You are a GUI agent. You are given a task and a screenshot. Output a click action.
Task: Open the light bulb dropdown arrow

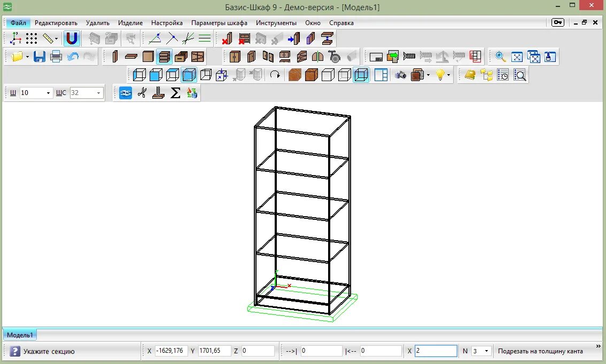point(448,75)
